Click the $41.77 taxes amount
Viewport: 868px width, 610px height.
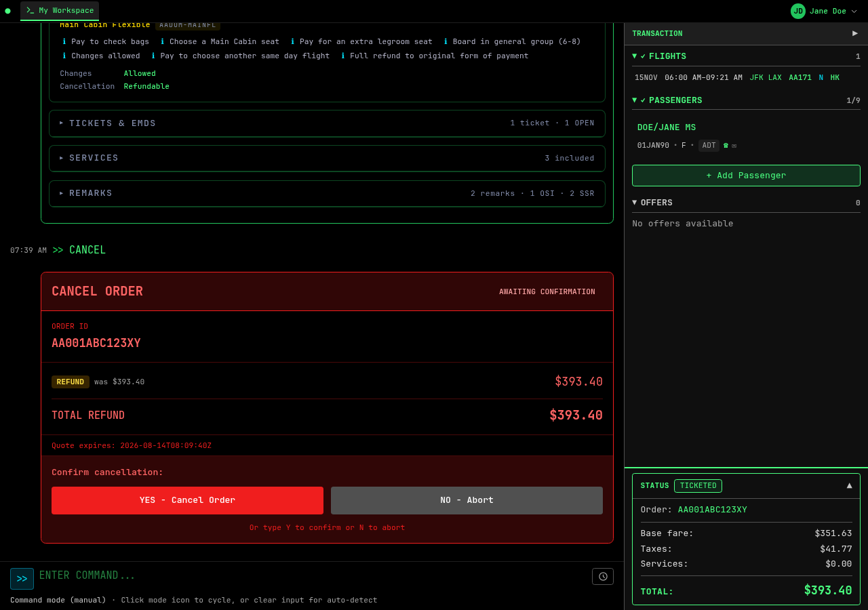836,549
